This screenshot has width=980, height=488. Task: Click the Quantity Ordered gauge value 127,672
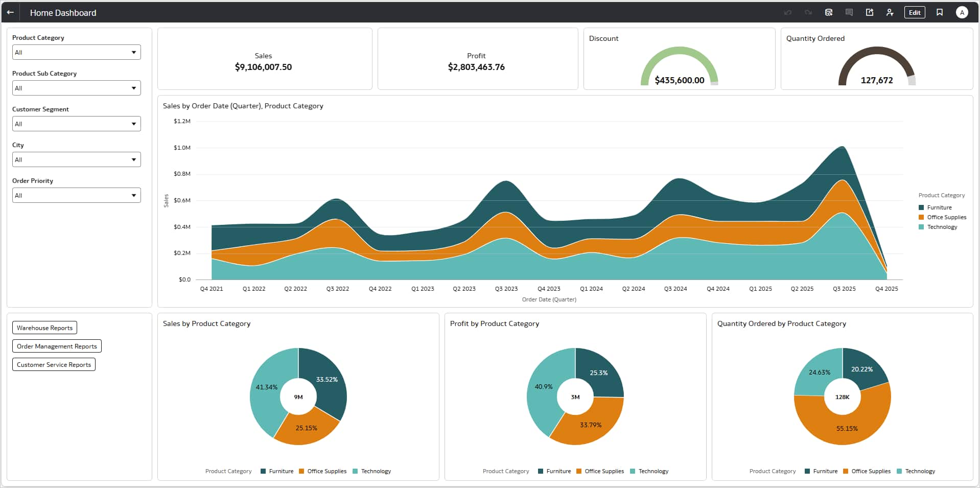tap(877, 80)
